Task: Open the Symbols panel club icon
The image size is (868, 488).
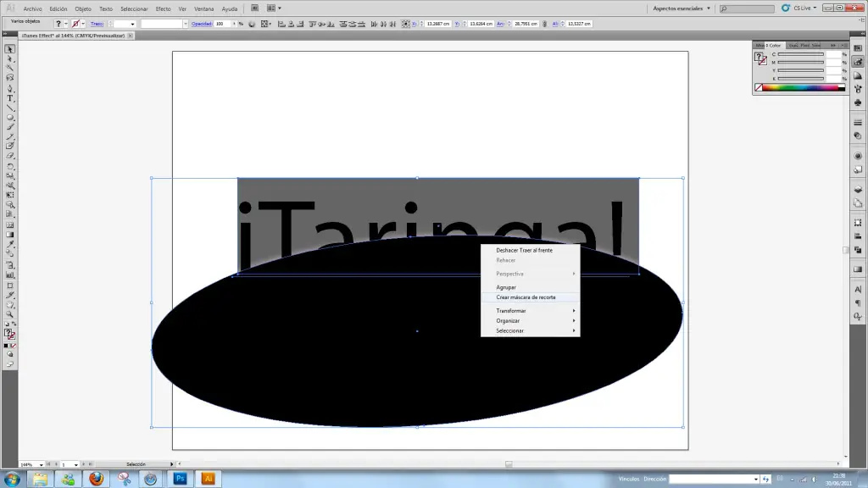Action: pos(858,103)
